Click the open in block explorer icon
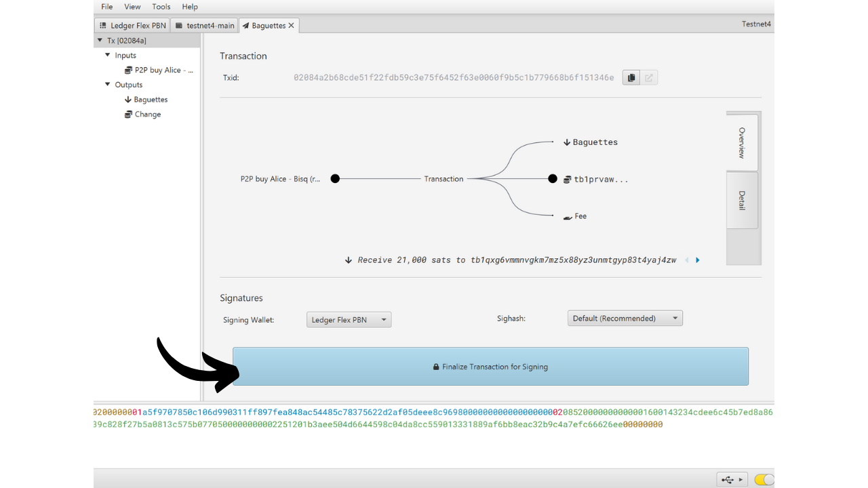868x488 pixels. (x=649, y=78)
